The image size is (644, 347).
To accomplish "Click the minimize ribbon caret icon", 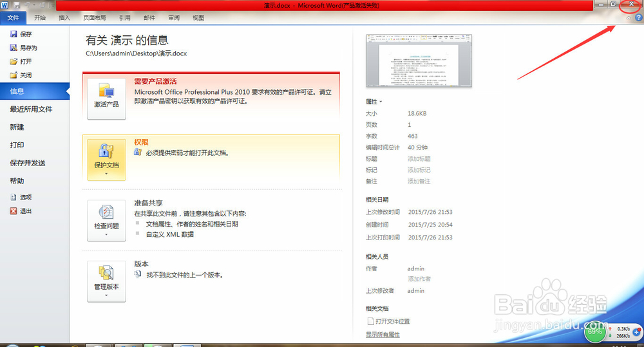I will coord(629,17).
